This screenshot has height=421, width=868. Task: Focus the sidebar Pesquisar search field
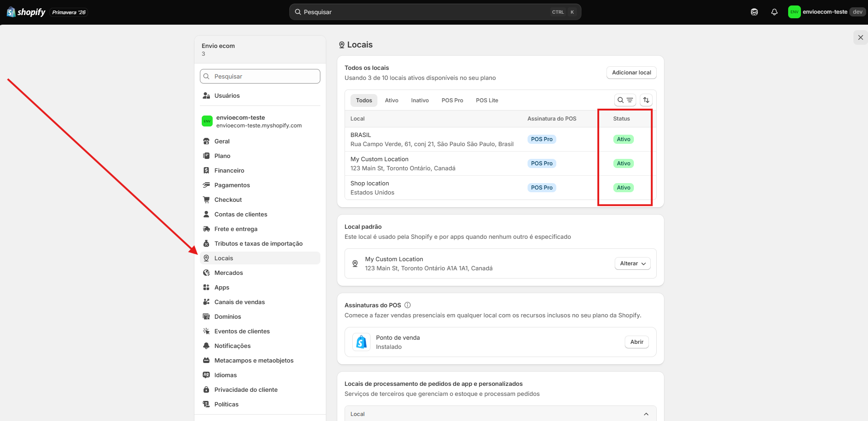(260, 76)
